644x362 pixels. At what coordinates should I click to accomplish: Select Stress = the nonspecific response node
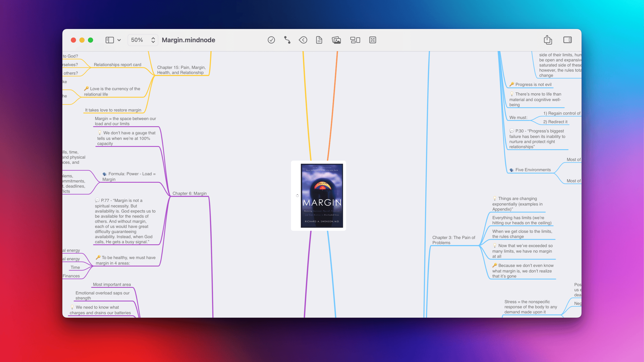coord(531,307)
